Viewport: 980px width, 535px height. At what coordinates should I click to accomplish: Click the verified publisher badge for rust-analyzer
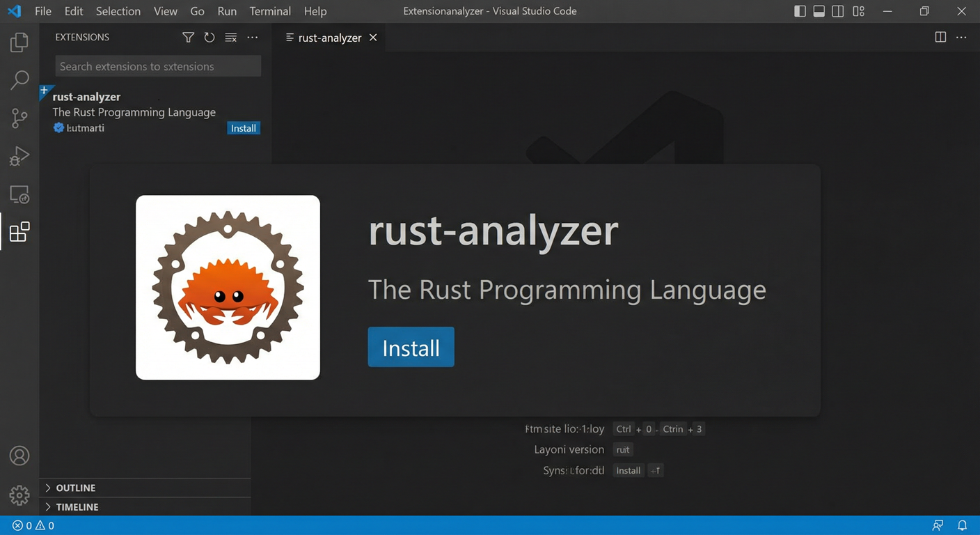(58, 128)
